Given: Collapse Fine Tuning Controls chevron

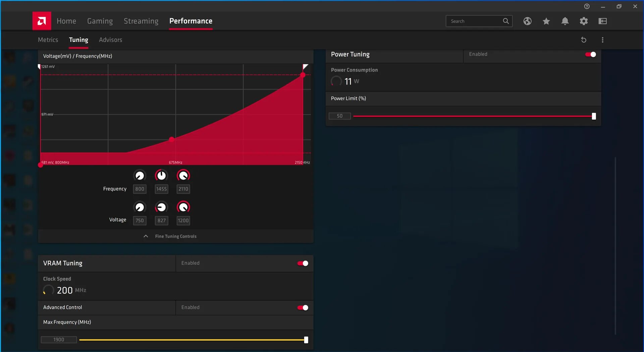Looking at the screenshot, I should pos(146,236).
